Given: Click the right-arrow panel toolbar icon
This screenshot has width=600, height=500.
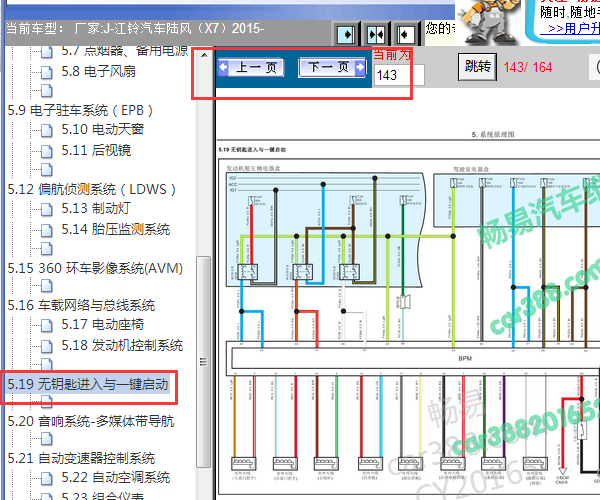Looking at the screenshot, I should point(347,35).
